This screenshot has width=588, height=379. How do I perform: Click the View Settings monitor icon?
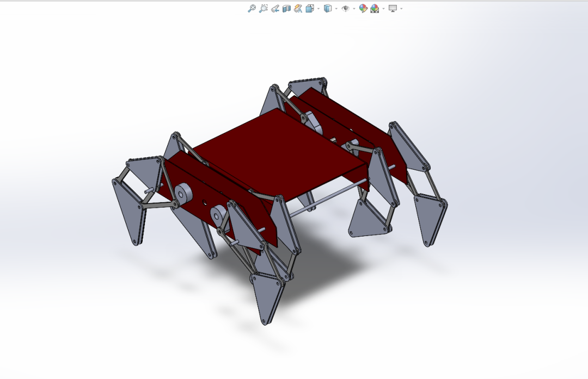[393, 8]
